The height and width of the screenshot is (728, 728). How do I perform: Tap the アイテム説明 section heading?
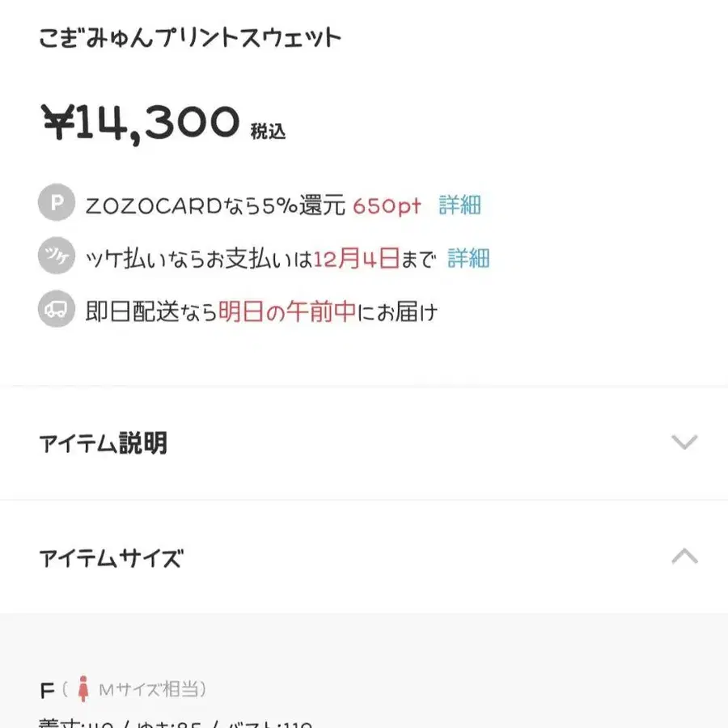(x=103, y=443)
